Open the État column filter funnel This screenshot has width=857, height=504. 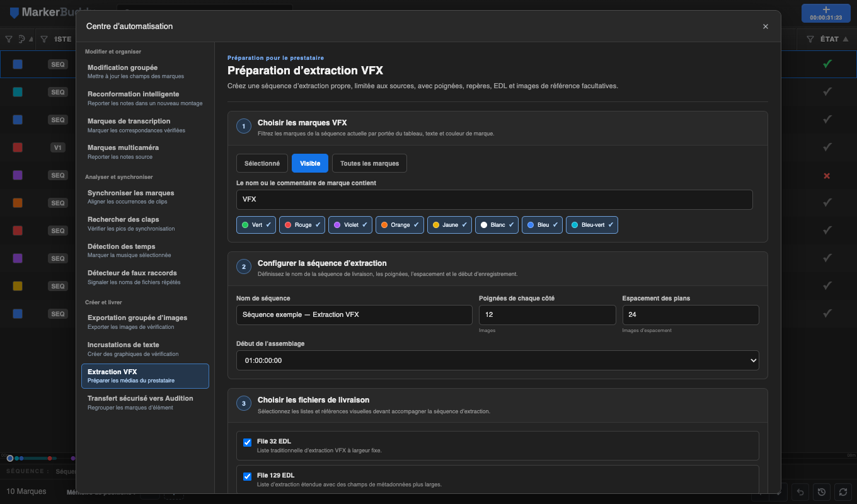pos(810,39)
